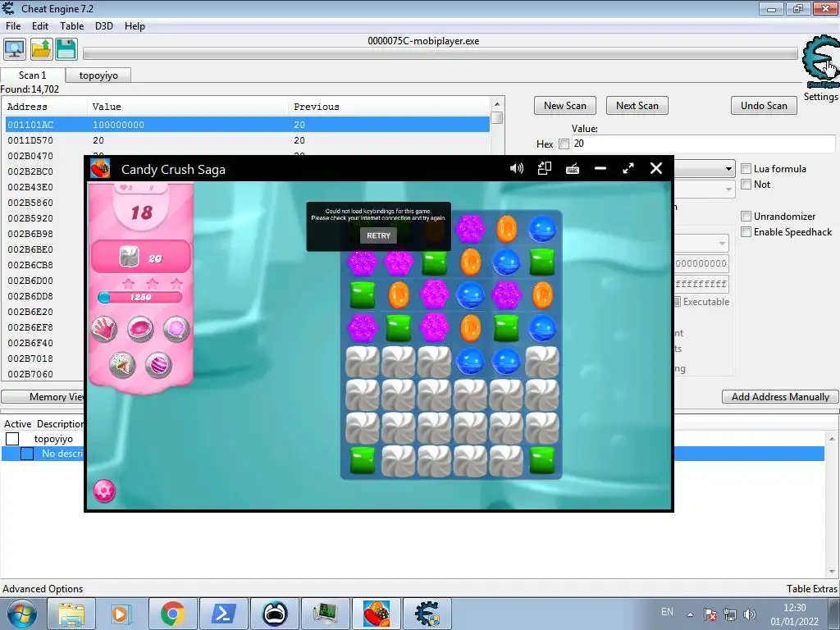Rotate the emulator screen icon
Image resolution: width=840 pixels, height=630 pixels.
545,169
